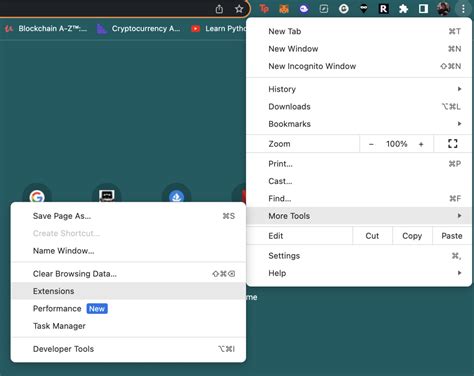
Task: Select New Tab from the menu
Action: click(x=359, y=31)
